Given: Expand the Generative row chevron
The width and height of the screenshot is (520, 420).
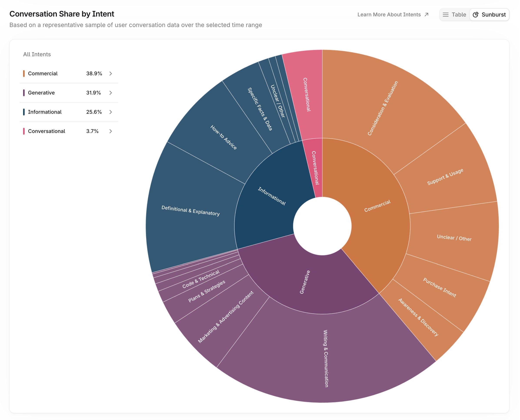Looking at the screenshot, I should coord(110,93).
